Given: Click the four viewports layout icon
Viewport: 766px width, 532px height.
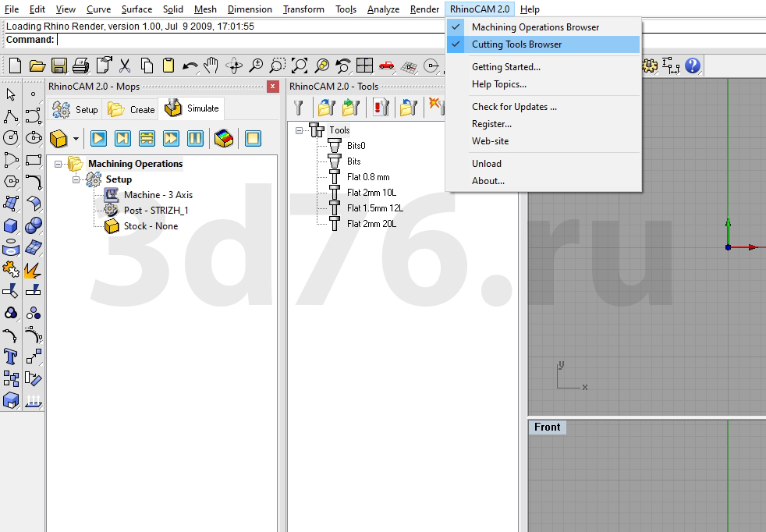Looking at the screenshot, I should [364, 66].
